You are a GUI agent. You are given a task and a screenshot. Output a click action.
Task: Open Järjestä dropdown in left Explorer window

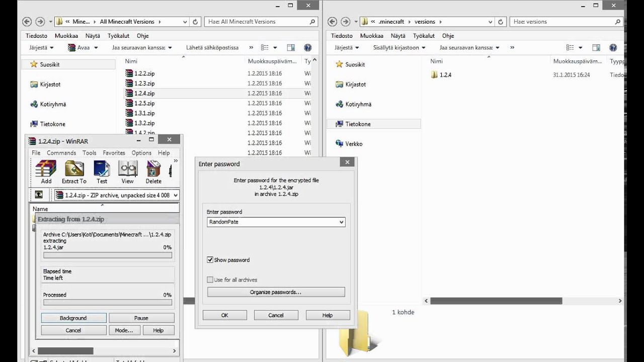40,48
